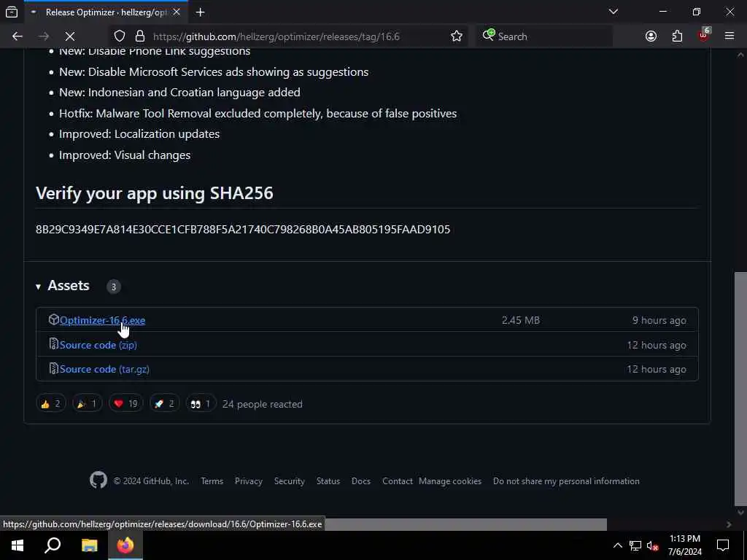Open the Windows notification center
747x560 pixels.
[x=723, y=545]
